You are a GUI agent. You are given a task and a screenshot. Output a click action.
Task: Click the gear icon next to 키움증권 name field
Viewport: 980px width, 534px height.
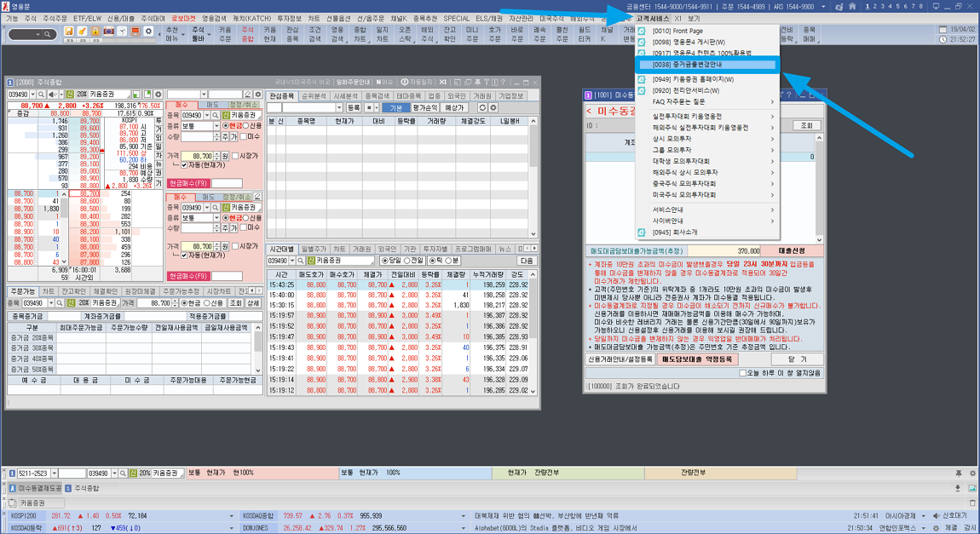tap(159, 95)
